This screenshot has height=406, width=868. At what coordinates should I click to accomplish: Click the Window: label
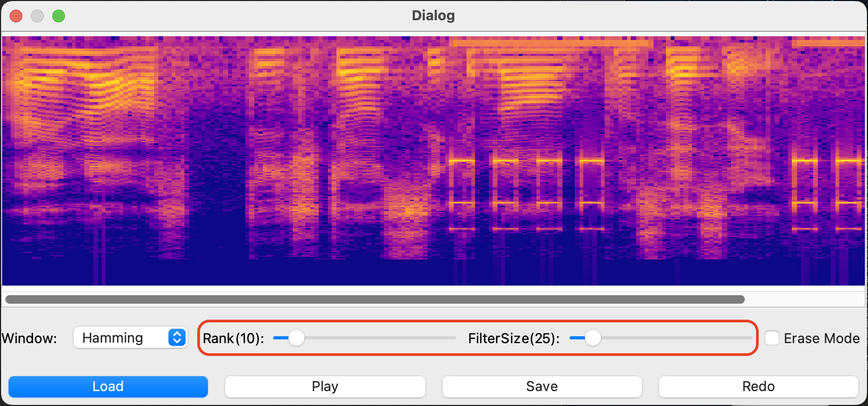click(x=29, y=339)
